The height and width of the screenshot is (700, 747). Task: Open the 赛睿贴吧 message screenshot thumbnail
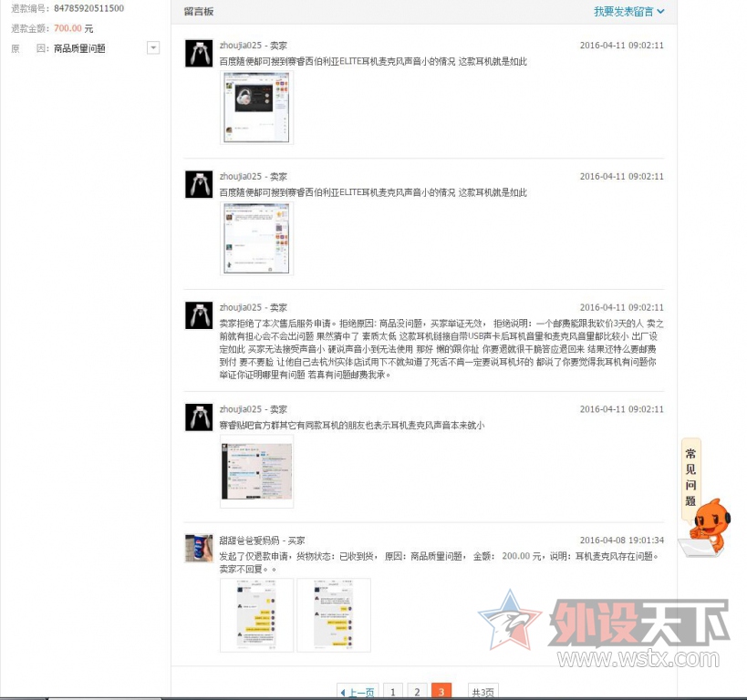pos(256,471)
